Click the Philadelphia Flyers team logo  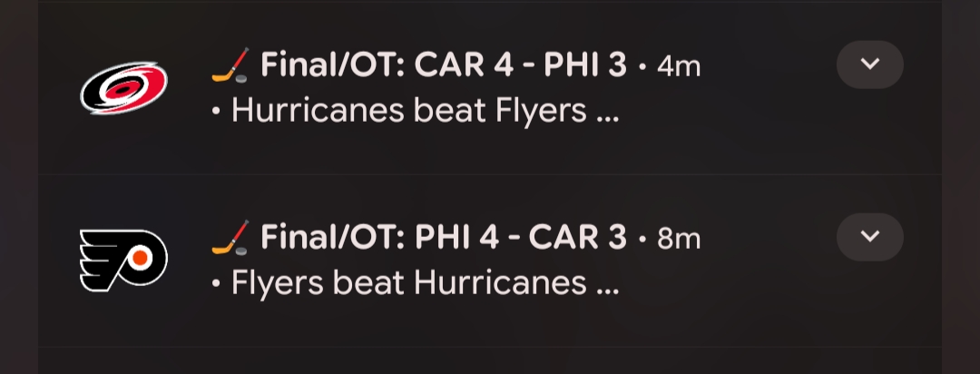[123, 261]
